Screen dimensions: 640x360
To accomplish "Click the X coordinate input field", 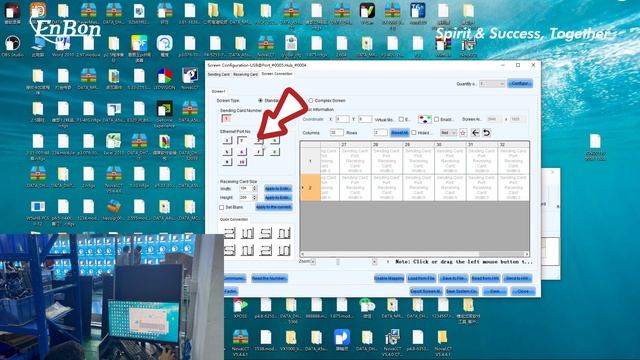I will (x=342, y=119).
